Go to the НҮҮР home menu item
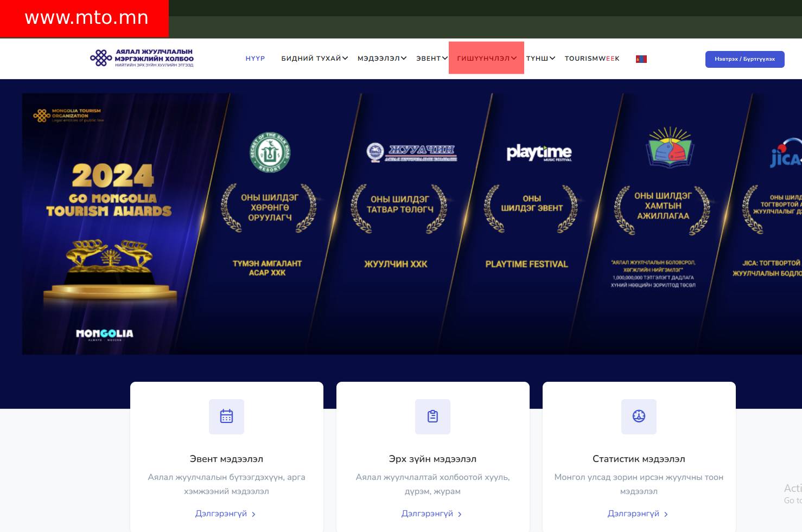 [x=255, y=59]
